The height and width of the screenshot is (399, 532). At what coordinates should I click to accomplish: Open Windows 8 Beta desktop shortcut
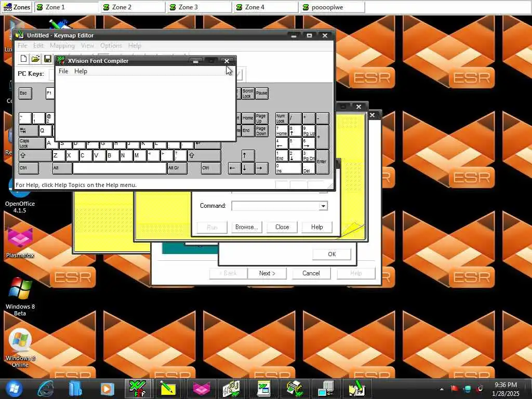click(20, 297)
